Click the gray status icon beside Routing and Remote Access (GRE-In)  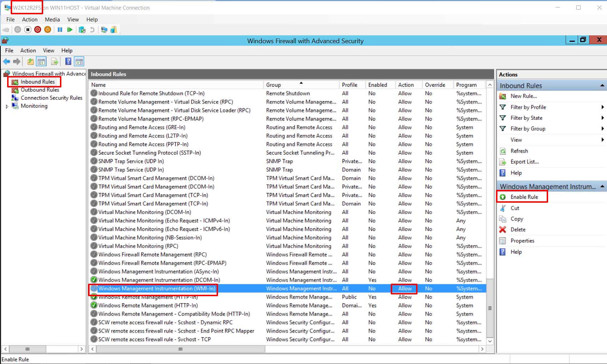pos(94,127)
